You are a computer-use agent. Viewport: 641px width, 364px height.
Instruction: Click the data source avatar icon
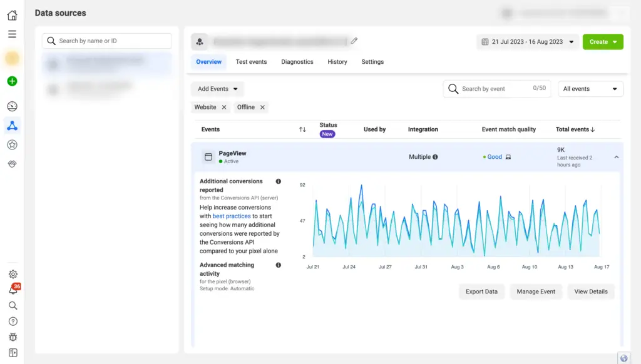[200, 42]
